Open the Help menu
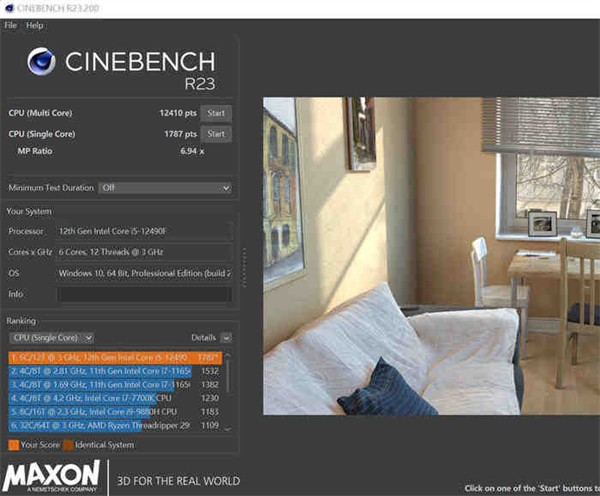600x496 pixels. [x=34, y=25]
